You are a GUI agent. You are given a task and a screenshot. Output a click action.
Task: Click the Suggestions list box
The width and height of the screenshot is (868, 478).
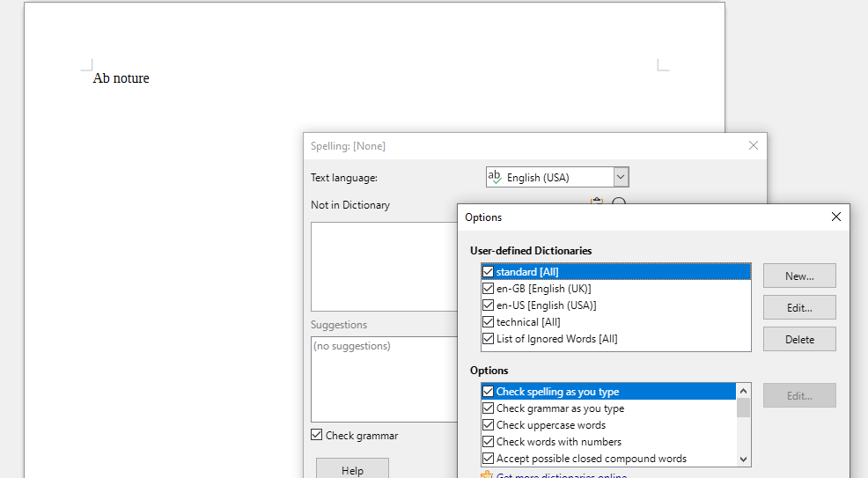coord(384,379)
